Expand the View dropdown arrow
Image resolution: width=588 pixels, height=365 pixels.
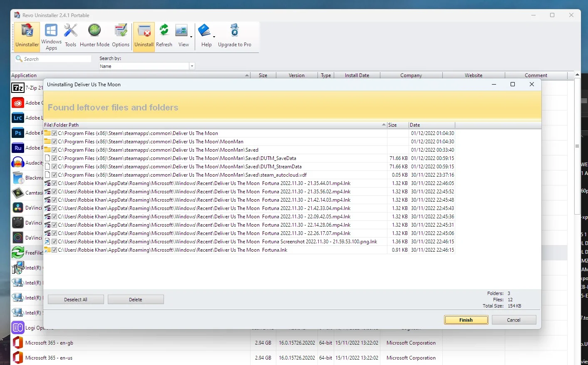pyautogui.click(x=191, y=37)
